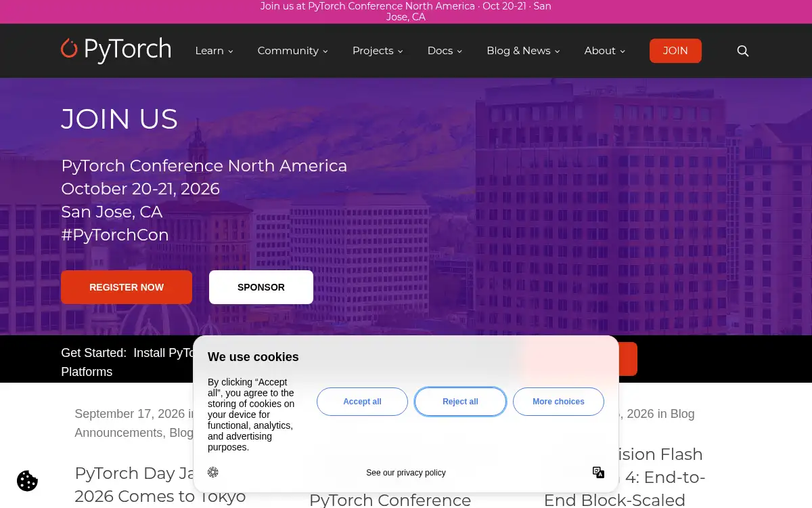Click the top PyTorch Conference announcement banner
The height and width of the screenshot is (508, 812).
coord(406,12)
